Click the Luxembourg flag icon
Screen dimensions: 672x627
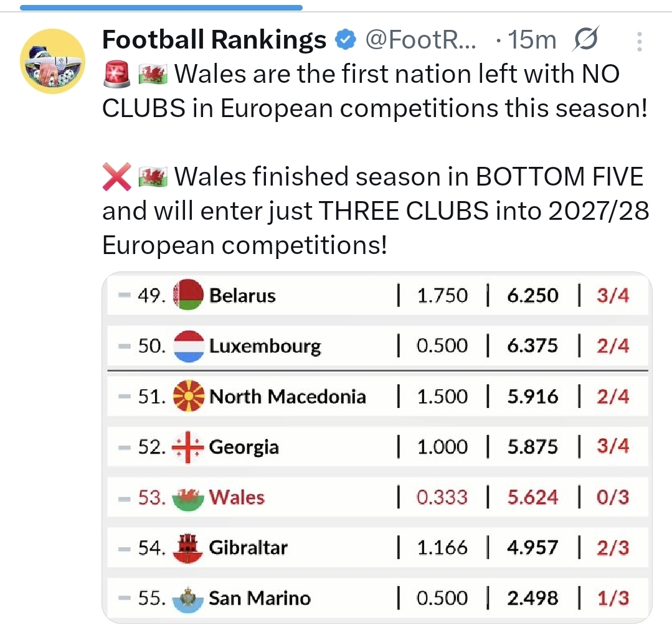(x=189, y=346)
